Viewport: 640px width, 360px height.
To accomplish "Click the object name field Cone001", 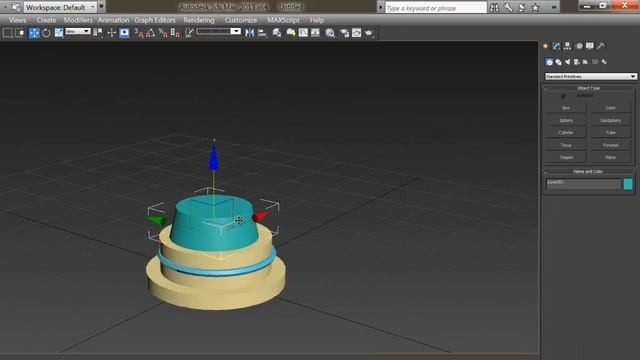I will 583,184.
